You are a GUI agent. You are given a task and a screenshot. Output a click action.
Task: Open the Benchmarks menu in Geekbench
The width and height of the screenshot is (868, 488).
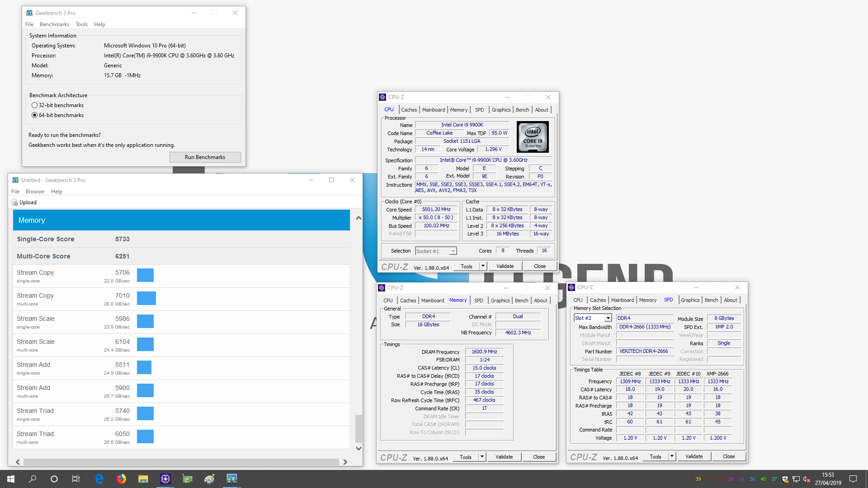tap(54, 24)
